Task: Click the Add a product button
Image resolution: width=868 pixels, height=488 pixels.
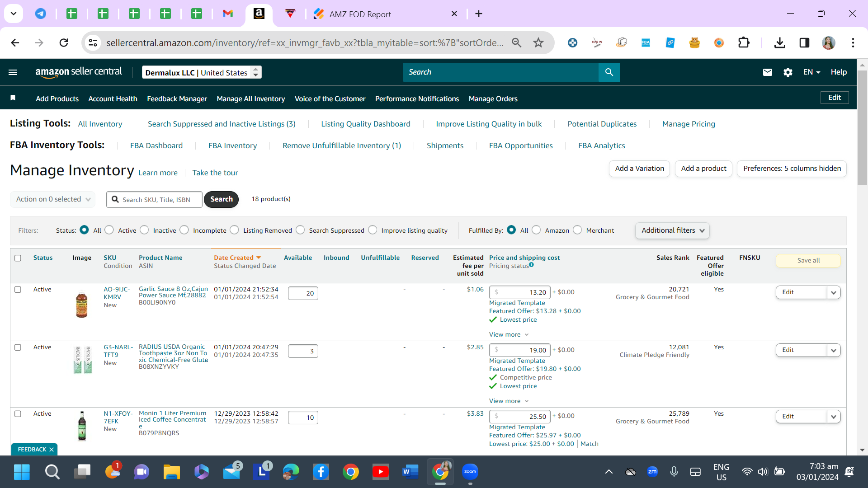Action: point(703,169)
